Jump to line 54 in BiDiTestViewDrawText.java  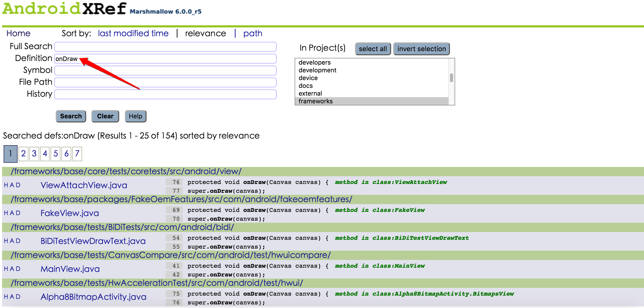[x=174, y=238]
